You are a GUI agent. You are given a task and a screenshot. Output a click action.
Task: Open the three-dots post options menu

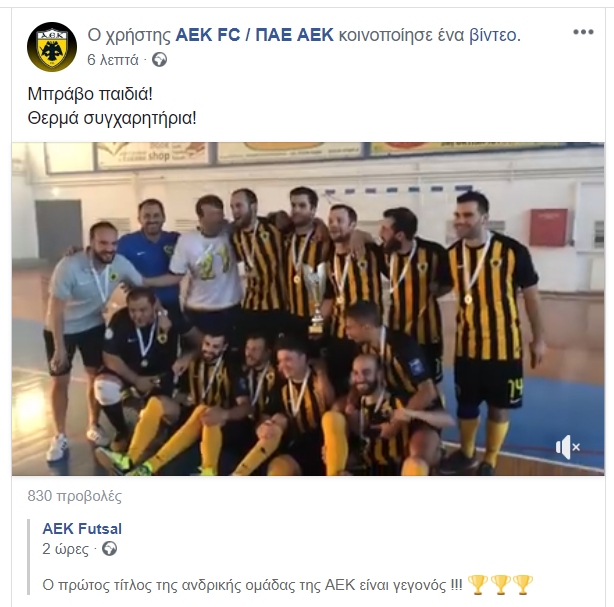(583, 32)
